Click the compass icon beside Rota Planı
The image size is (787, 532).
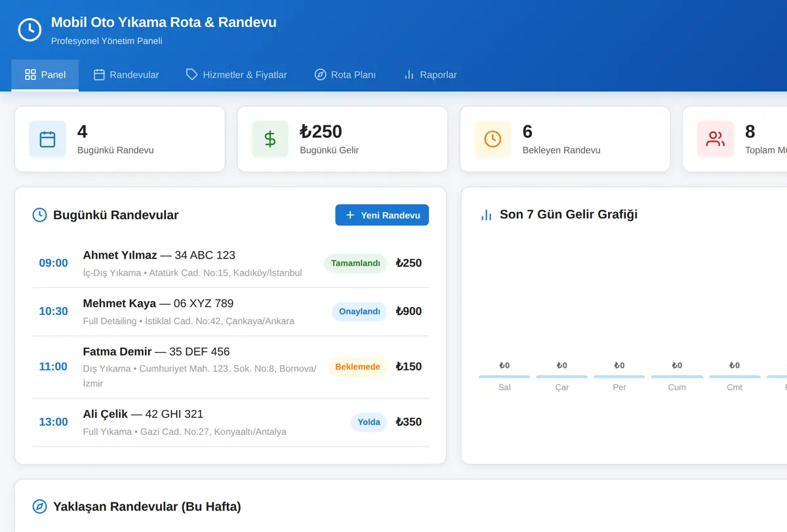(320, 75)
